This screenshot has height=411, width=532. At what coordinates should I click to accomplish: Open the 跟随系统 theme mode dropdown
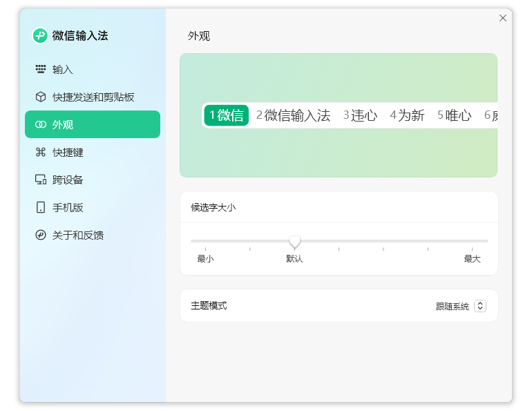pos(453,306)
